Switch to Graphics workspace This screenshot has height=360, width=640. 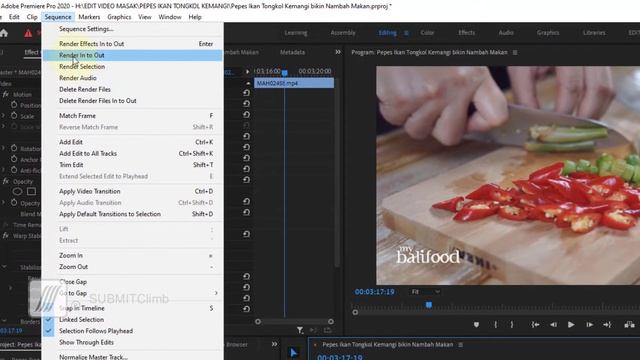click(548, 33)
